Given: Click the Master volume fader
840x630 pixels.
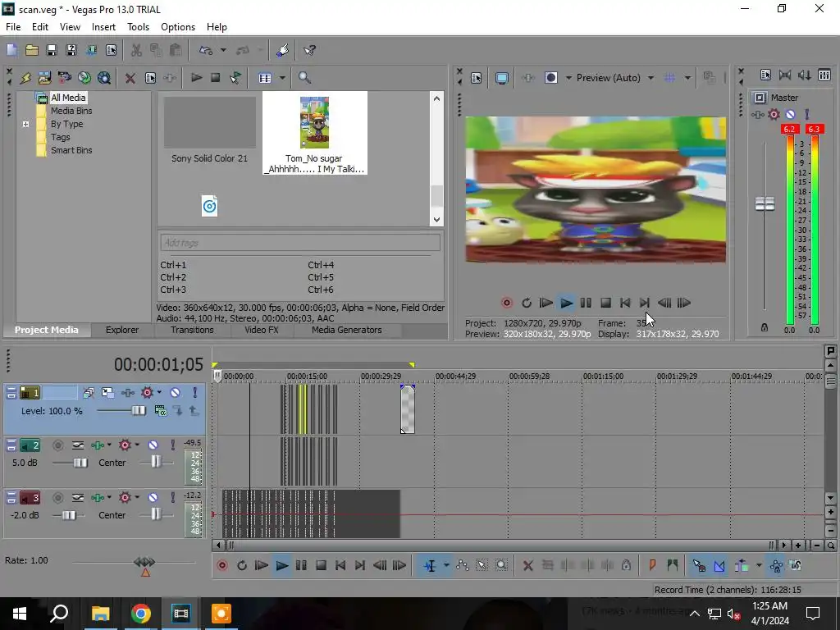Looking at the screenshot, I should [765, 203].
